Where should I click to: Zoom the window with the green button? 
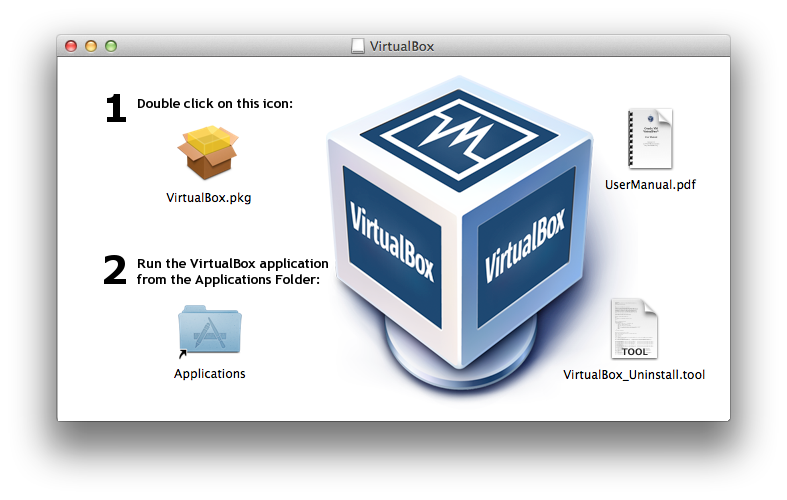coord(111,46)
